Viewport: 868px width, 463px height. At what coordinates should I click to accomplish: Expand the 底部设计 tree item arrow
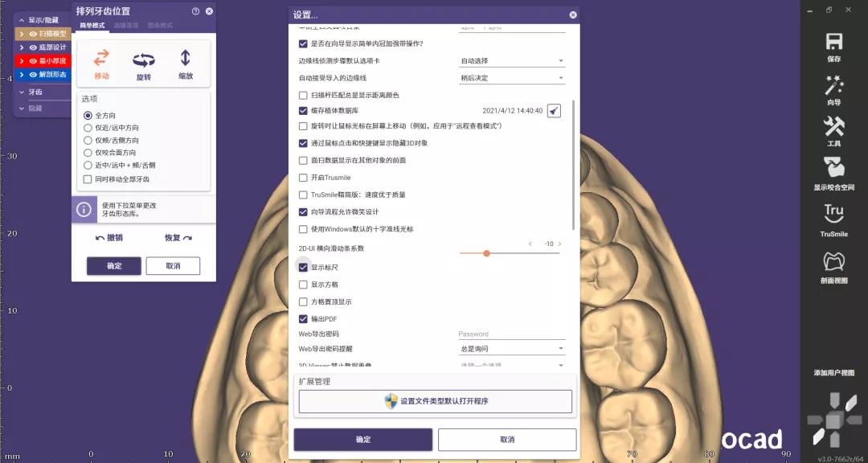tap(23, 47)
